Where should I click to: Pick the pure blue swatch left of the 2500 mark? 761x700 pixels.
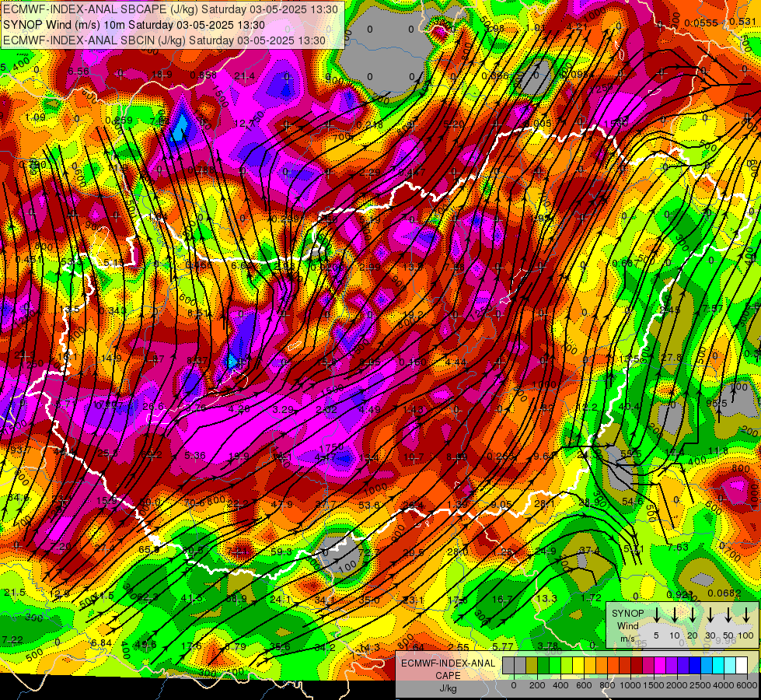click(x=695, y=665)
